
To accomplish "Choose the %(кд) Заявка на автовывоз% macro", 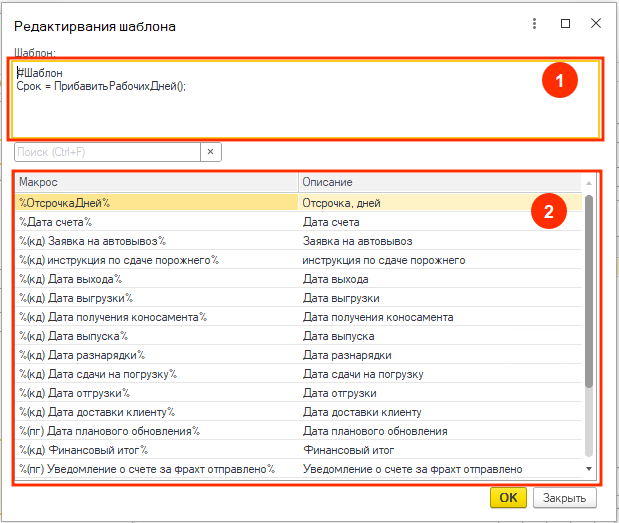I will [x=298, y=241].
